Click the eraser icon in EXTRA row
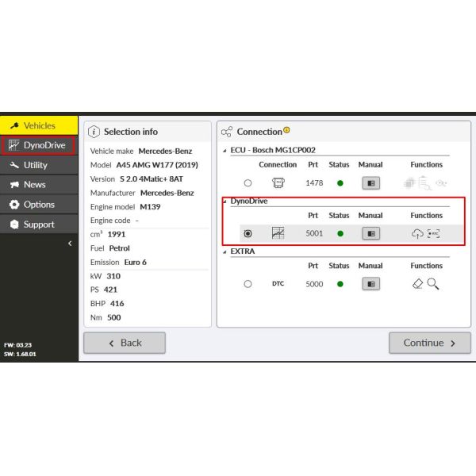This screenshot has height=476, width=476. point(418,283)
